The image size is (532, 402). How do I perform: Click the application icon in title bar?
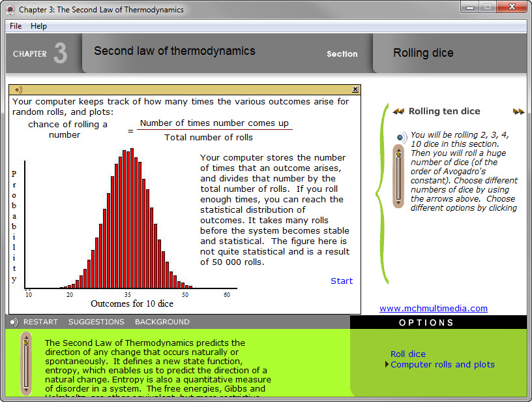pos(10,10)
